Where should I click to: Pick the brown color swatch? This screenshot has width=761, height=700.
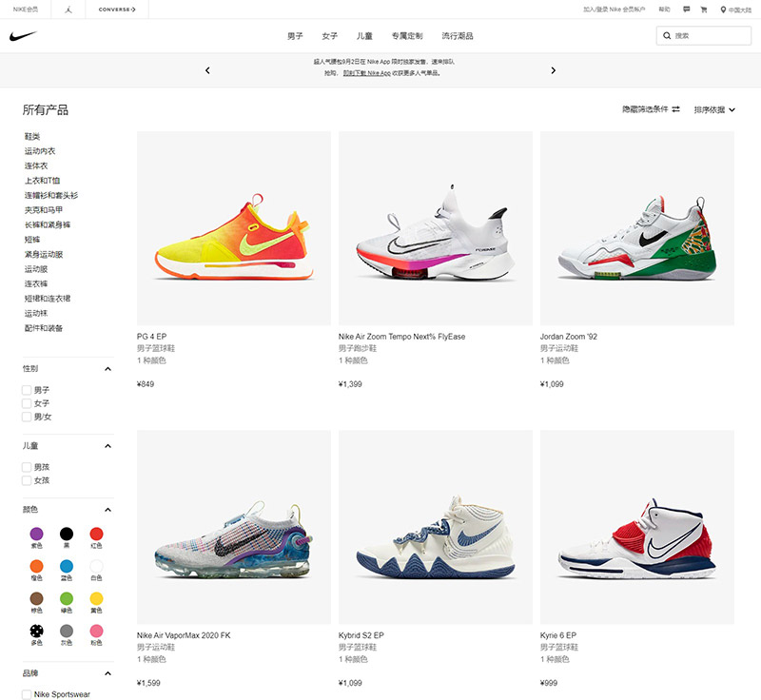click(36, 598)
